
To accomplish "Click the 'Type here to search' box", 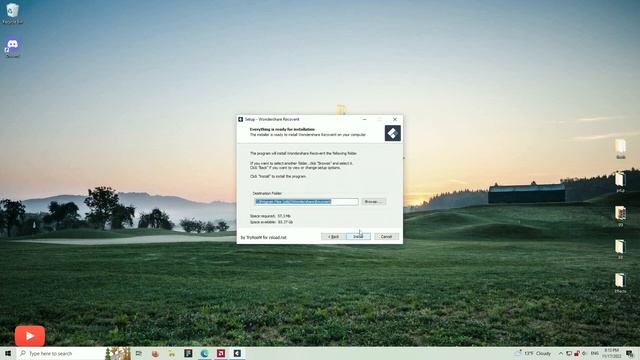I will (61, 353).
